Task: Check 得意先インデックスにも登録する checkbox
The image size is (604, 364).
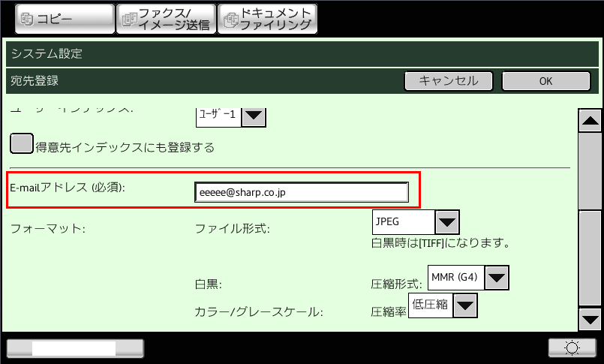Action: [22, 143]
